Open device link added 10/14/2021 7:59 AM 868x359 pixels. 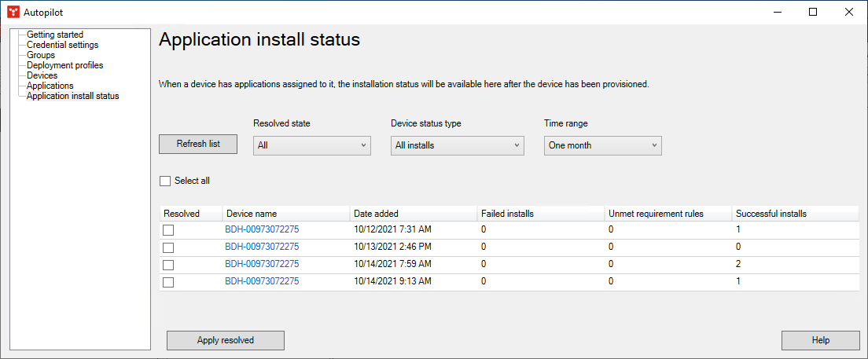262,264
